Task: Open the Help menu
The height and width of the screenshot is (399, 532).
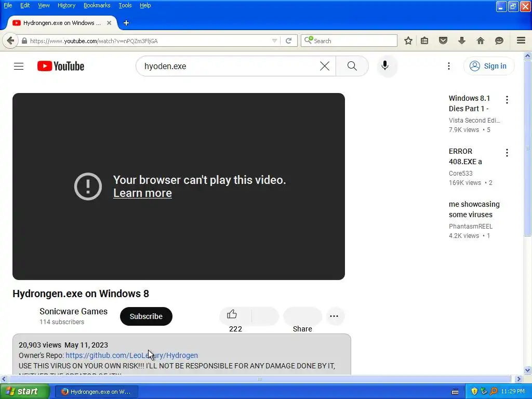Action: [x=145, y=5]
